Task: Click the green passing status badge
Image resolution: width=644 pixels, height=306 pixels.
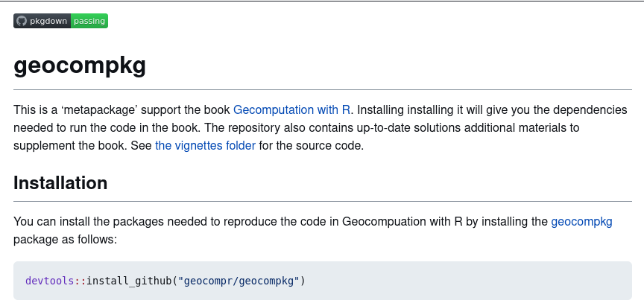Action: coord(89,21)
